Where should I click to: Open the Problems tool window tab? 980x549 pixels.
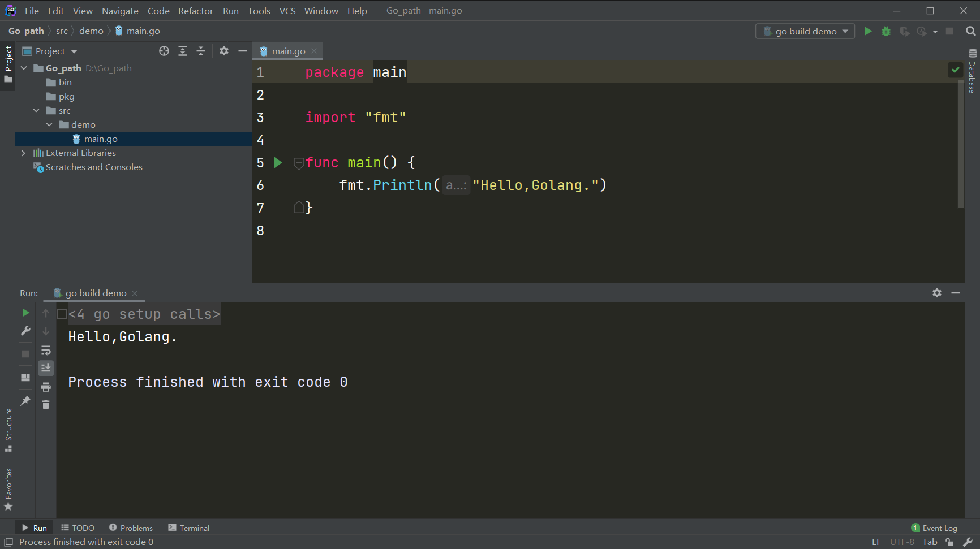[x=131, y=528]
